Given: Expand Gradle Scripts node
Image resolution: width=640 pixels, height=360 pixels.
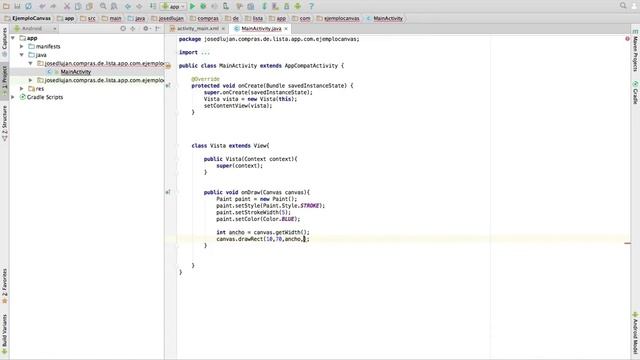Looking at the screenshot, I should 13,97.
